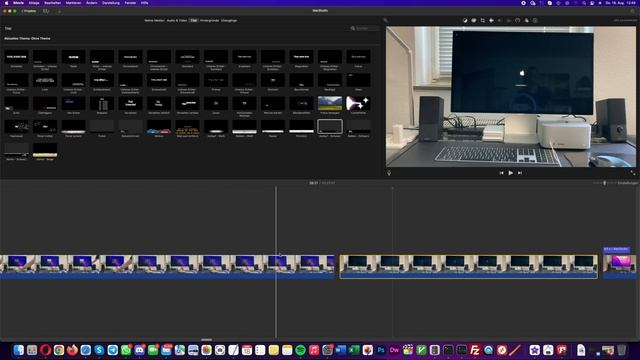Toggle the media browser icon next to Projekte
This screenshot has width=640, height=360.
click(46, 11)
